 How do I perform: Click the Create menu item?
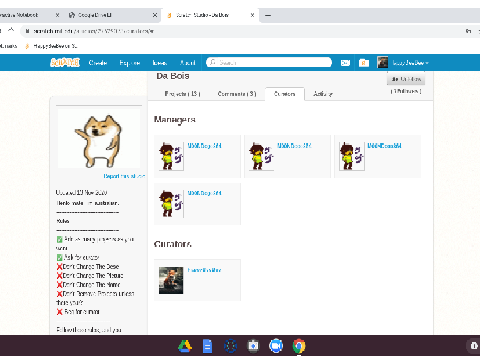point(98,63)
